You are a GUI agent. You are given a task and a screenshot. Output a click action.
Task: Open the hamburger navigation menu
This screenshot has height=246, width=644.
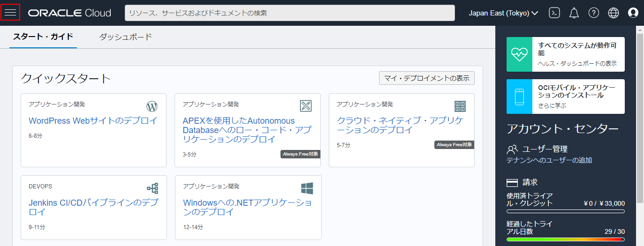point(10,13)
